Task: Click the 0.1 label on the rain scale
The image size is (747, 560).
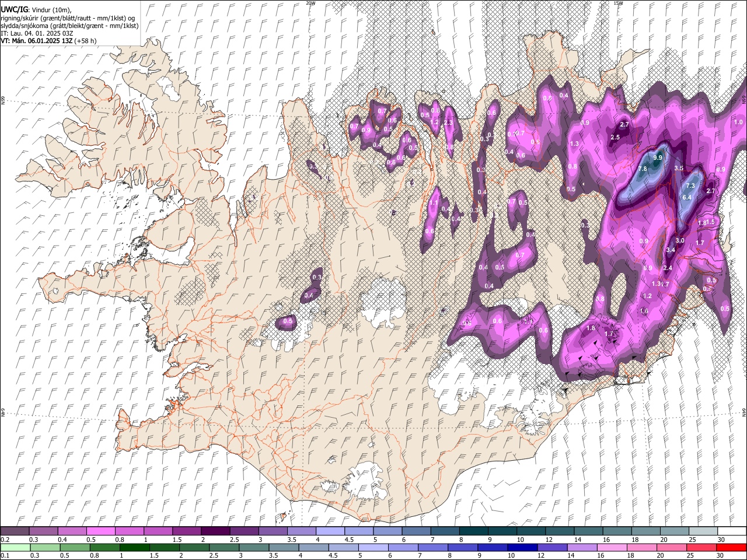Action: pos(5,556)
